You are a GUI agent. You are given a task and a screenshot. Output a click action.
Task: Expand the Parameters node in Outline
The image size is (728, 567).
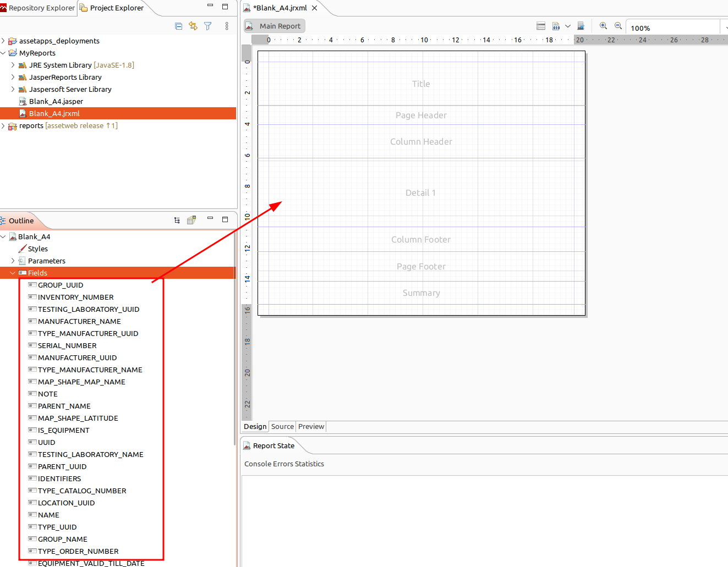click(13, 261)
